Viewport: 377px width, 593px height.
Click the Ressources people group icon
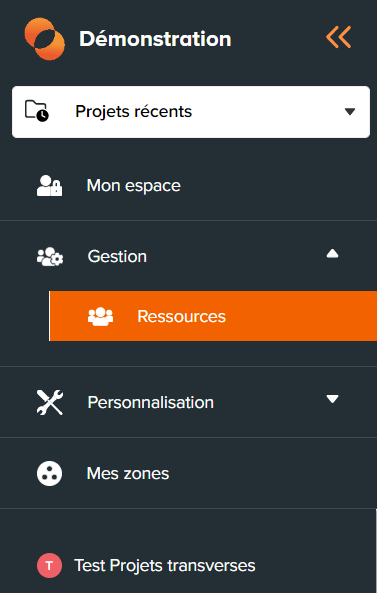(x=100, y=317)
